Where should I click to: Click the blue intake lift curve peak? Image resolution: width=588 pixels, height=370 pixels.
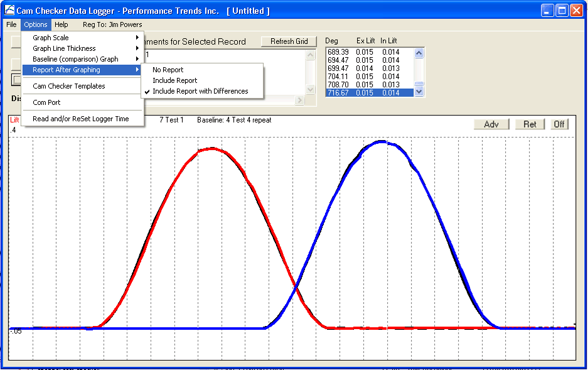tap(381, 142)
